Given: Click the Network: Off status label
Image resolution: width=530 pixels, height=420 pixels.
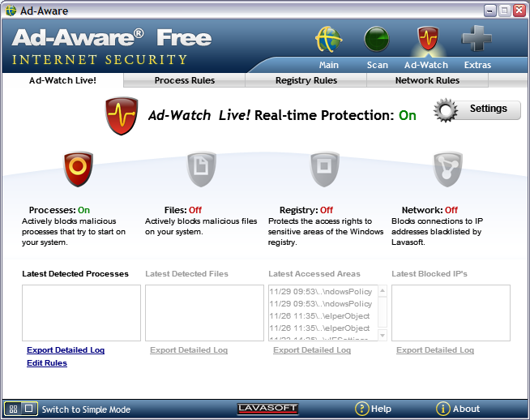Looking at the screenshot, I should pyautogui.click(x=430, y=210).
